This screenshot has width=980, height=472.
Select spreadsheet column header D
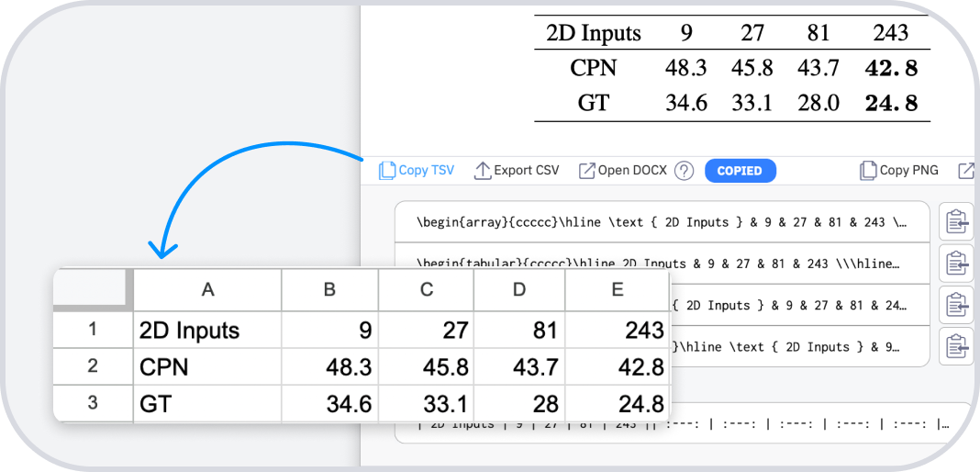coord(519,289)
